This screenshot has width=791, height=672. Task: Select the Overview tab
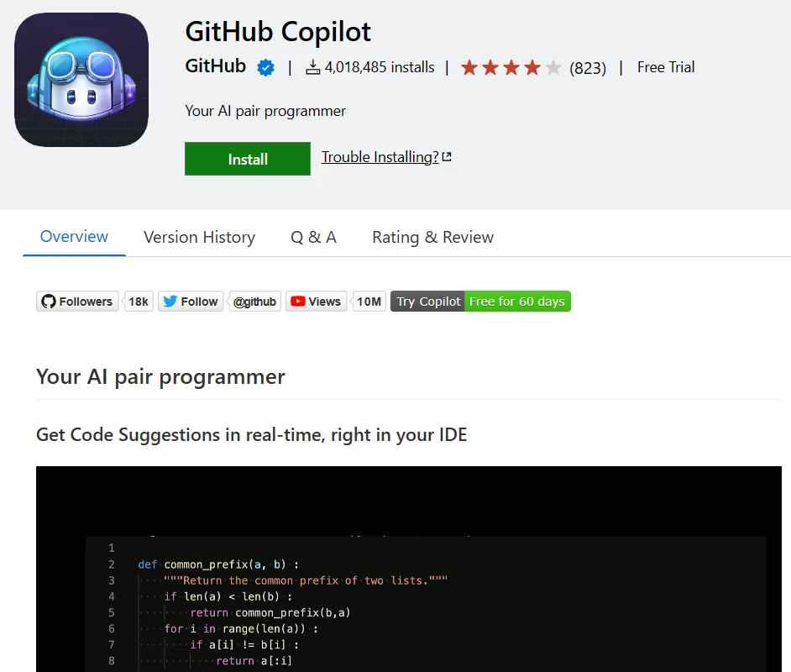pyautogui.click(x=74, y=237)
